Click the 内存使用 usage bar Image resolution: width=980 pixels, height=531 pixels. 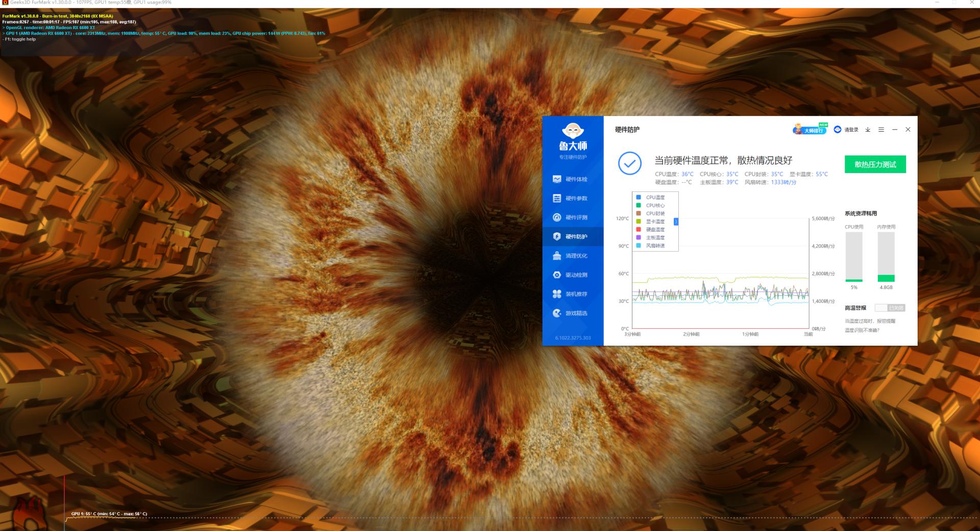click(x=886, y=257)
